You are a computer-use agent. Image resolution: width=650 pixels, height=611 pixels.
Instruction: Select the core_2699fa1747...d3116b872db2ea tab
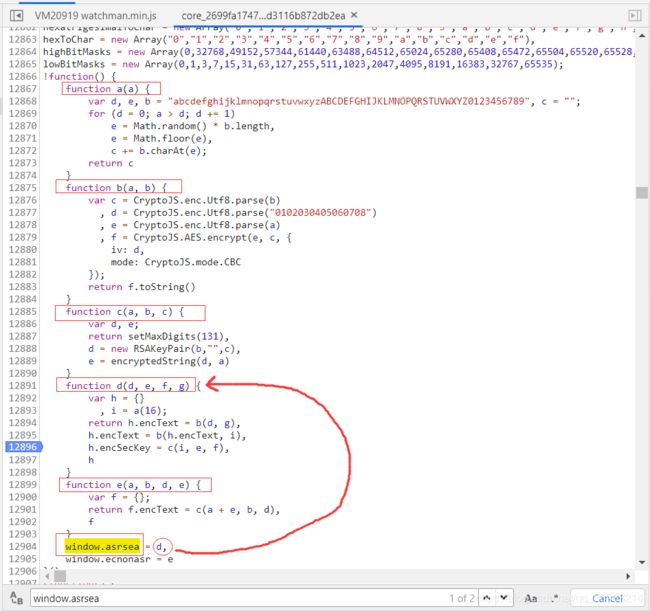point(263,16)
